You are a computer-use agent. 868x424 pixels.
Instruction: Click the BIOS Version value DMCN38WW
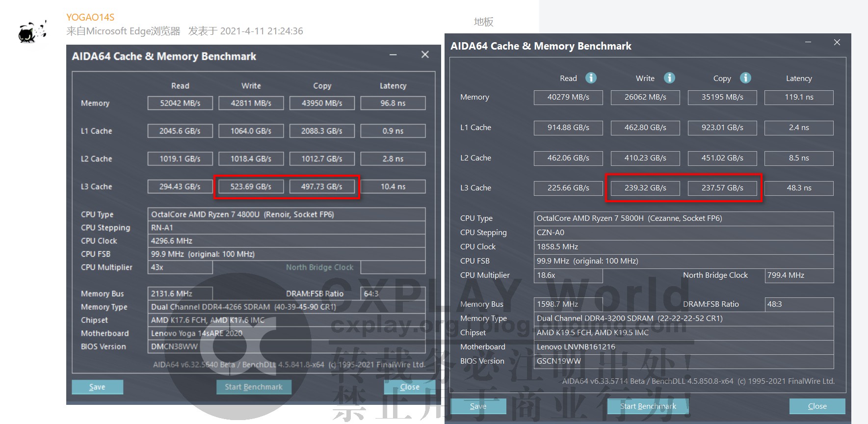point(287,346)
